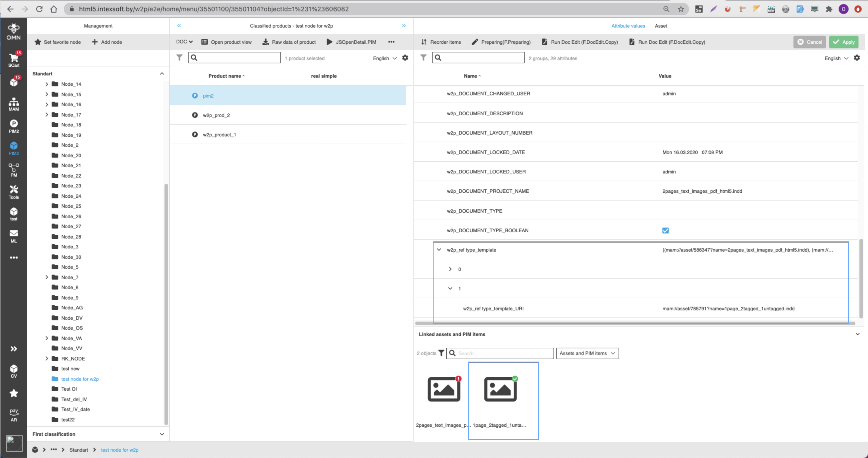Screen dimensions: 868x458
Task: Open the attributes settings gear
Action: coord(857,58)
